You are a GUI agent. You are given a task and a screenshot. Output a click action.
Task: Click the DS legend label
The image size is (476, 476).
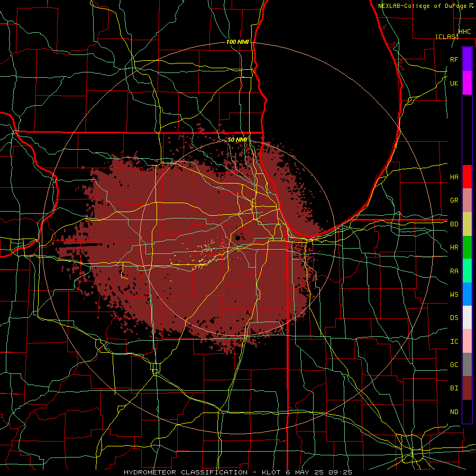(454, 318)
